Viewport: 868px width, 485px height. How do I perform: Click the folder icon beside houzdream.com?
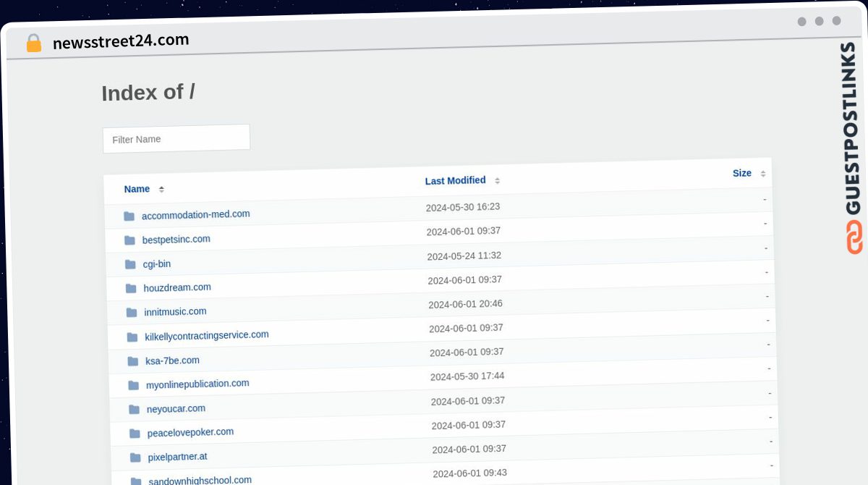[131, 288]
